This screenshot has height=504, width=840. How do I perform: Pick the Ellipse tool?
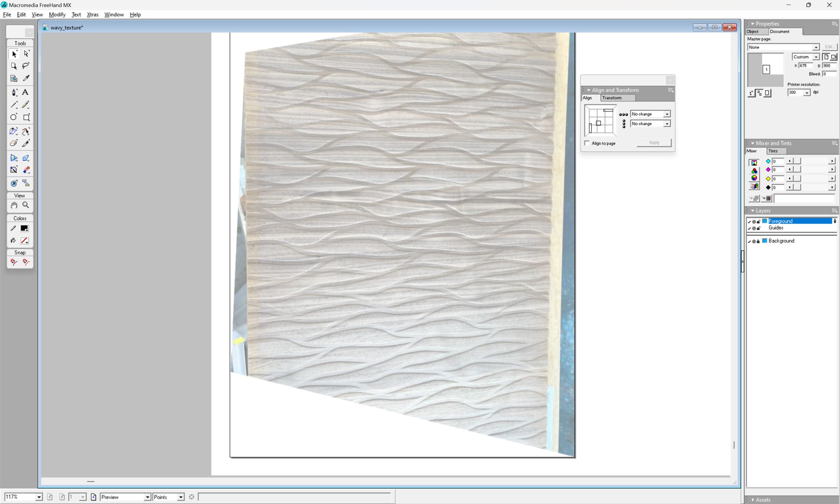click(14, 117)
